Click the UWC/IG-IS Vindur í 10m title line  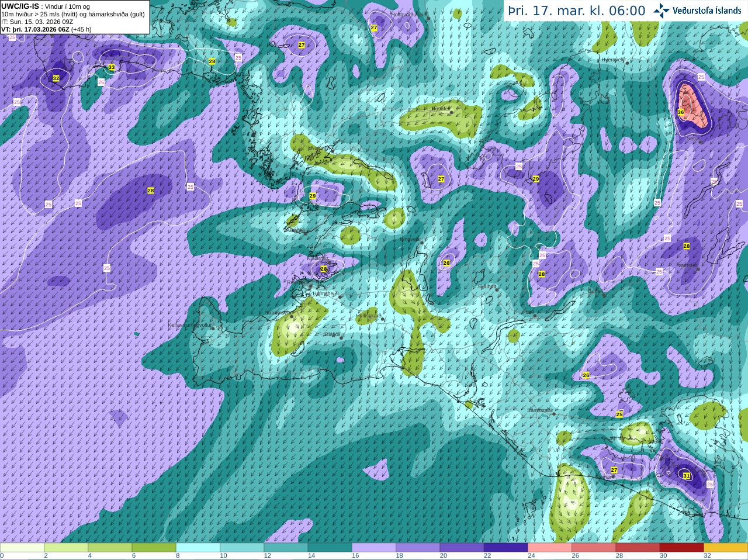click(46, 6)
